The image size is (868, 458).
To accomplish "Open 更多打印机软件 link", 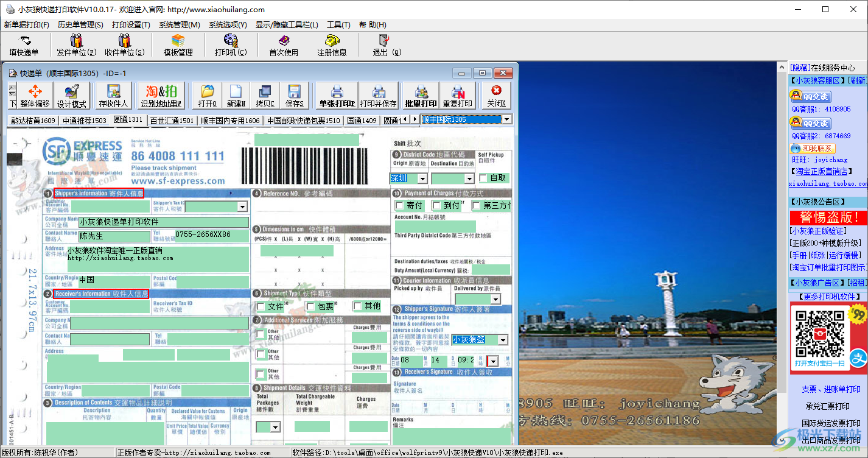I will pos(828,297).
